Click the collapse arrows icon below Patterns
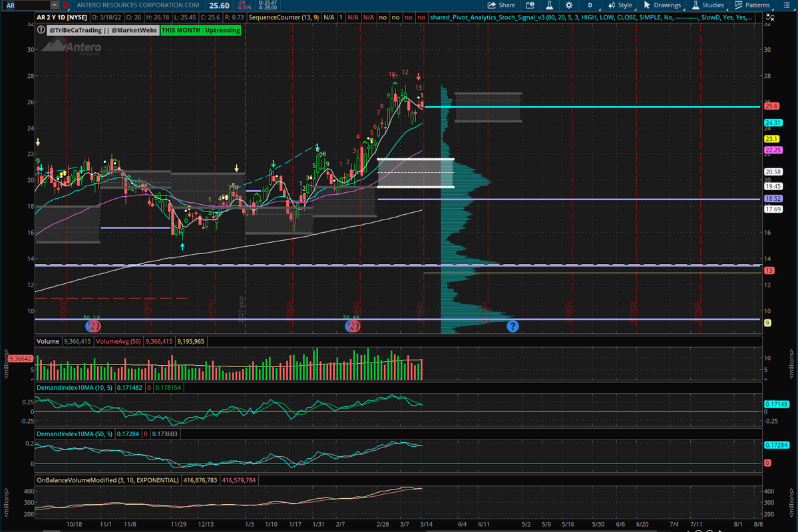 pyautogui.click(x=771, y=18)
